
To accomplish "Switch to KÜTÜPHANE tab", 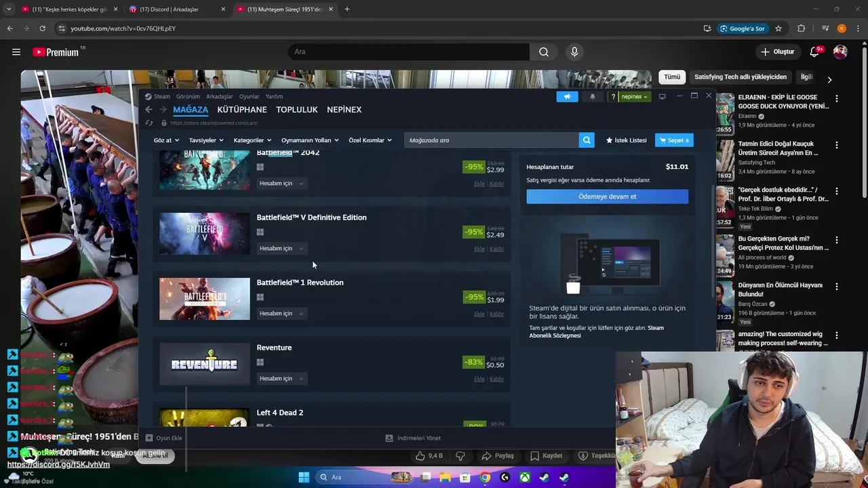I will tap(242, 110).
